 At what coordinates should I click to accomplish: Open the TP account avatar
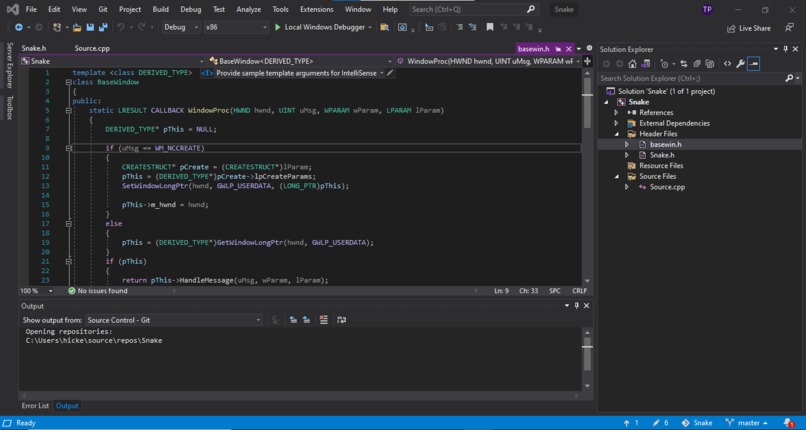(x=707, y=9)
